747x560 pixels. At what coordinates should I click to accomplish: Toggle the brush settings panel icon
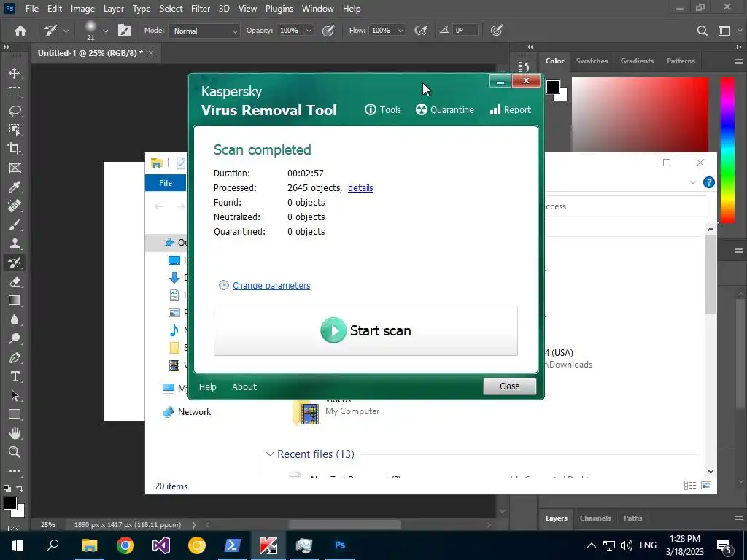pos(124,31)
